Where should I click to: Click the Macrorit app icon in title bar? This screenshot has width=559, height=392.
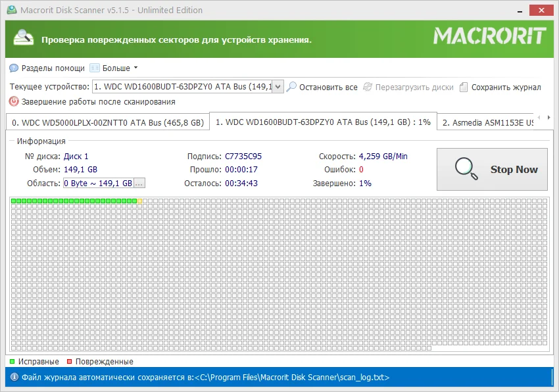pyautogui.click(x=12, y=10)
